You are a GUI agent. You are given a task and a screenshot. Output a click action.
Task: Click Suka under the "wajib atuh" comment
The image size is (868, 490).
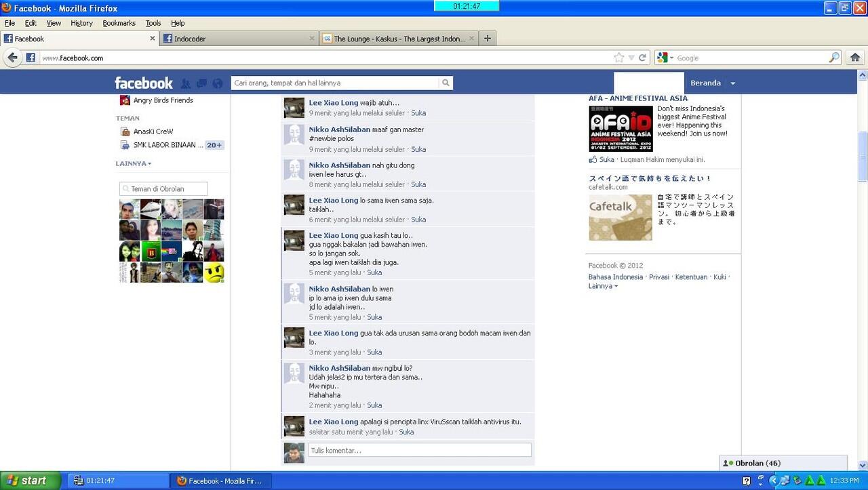[418, 113]
